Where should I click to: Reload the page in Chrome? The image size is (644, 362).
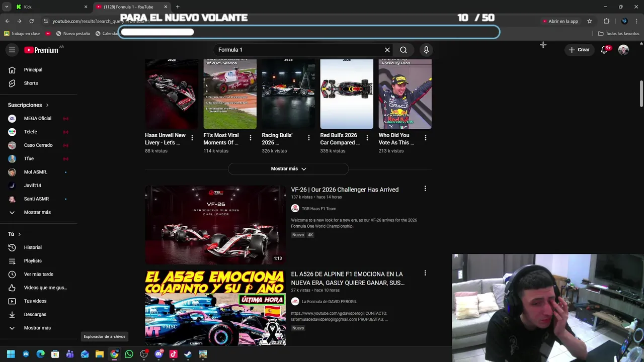[x=31, y=21]
